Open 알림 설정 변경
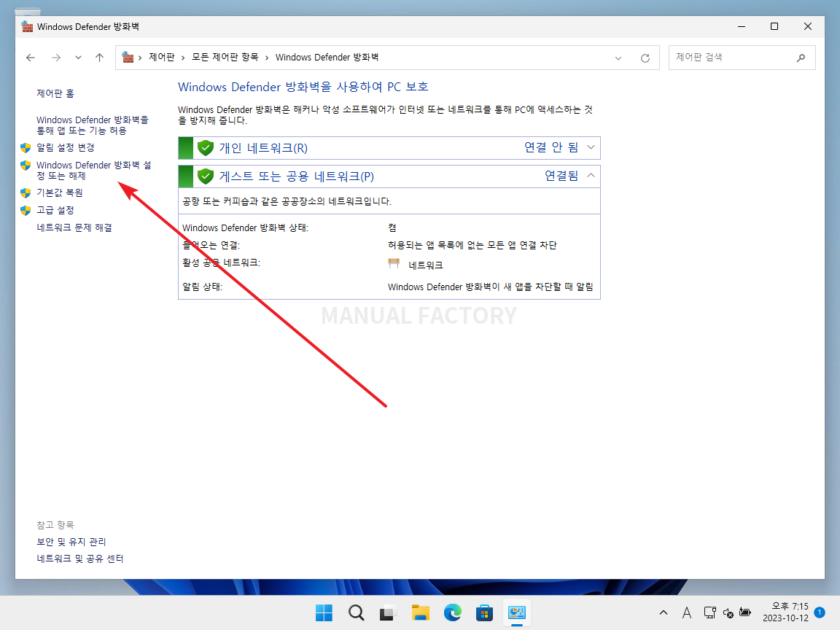 pos(66,147)
